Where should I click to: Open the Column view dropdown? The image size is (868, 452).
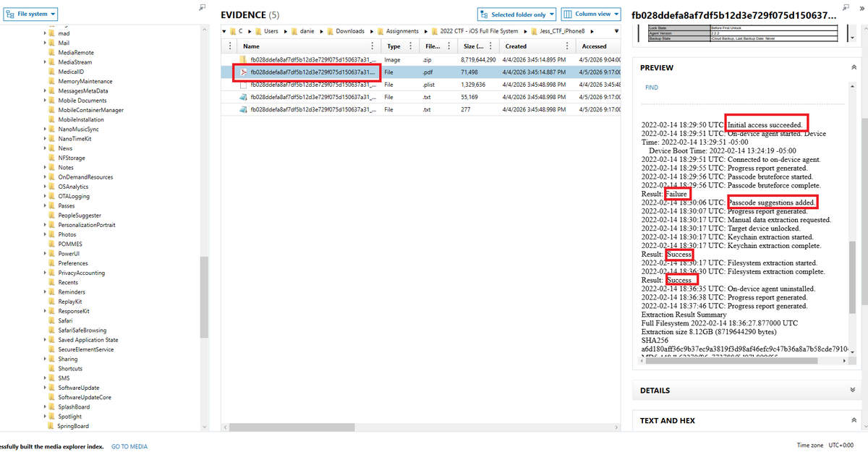click(x=591, y=14)
